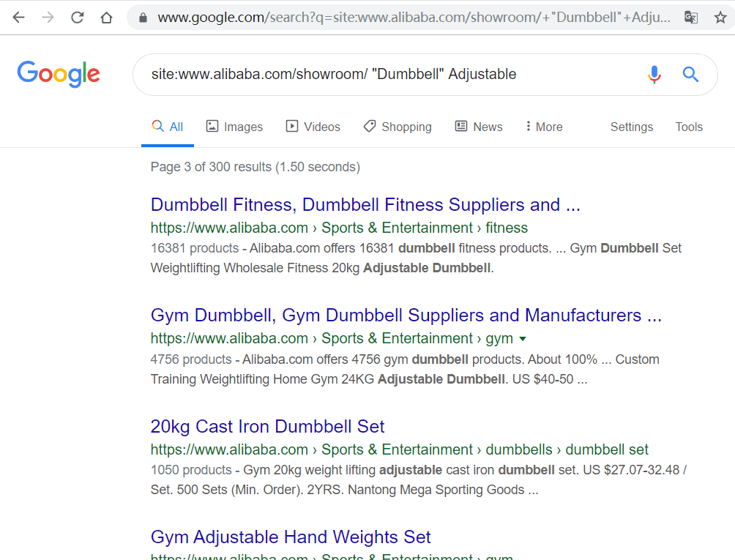Open search Settings
Screen dimensions: 735x560
(631, 127)
